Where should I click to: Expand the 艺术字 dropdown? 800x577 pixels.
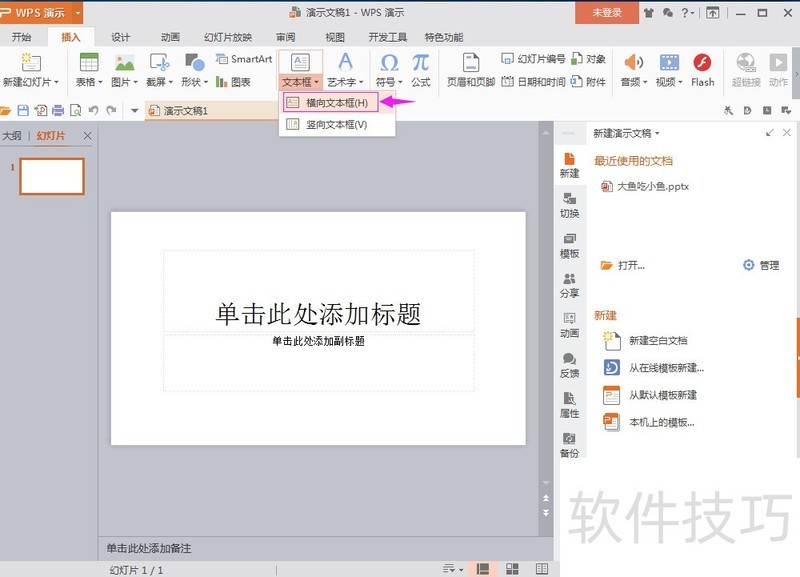(345, 82)
